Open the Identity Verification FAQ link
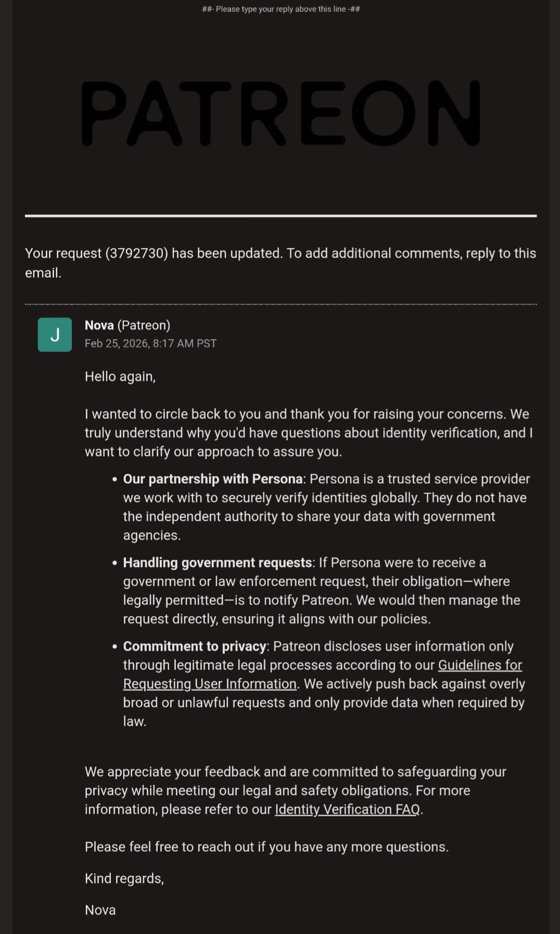Screen dimensions: 560x934 point(347,810)
